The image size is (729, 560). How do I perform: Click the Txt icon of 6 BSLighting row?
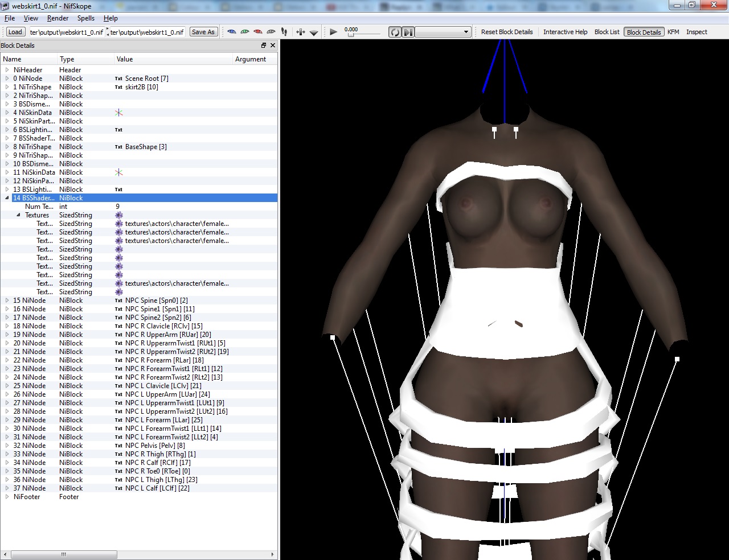tap(118, 130)
